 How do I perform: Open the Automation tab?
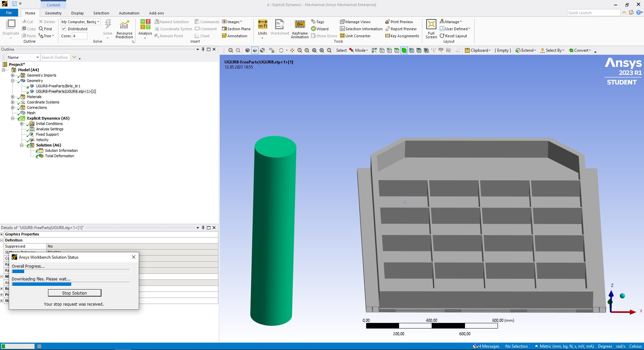tap(129, 13)
